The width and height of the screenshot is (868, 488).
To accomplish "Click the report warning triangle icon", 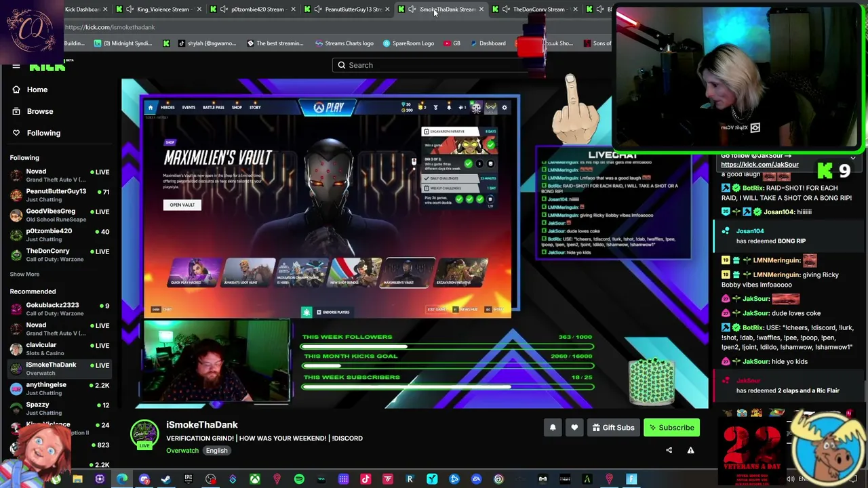I will coord(690,450).
